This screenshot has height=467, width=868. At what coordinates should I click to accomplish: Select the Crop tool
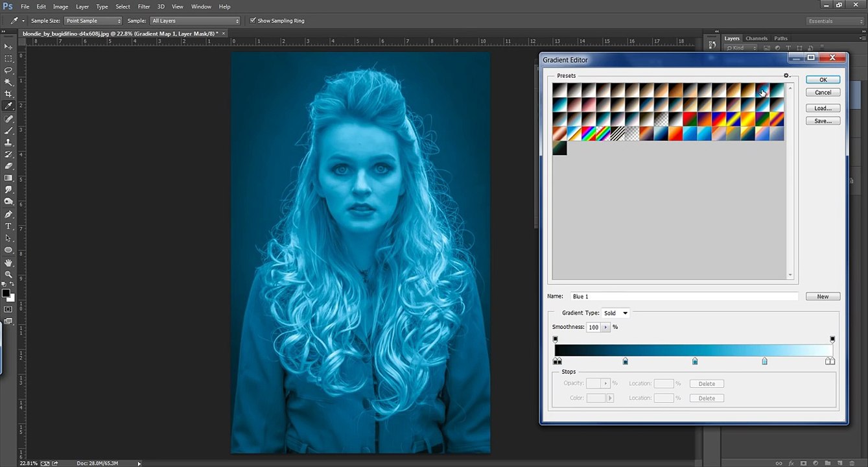(8, 94)
